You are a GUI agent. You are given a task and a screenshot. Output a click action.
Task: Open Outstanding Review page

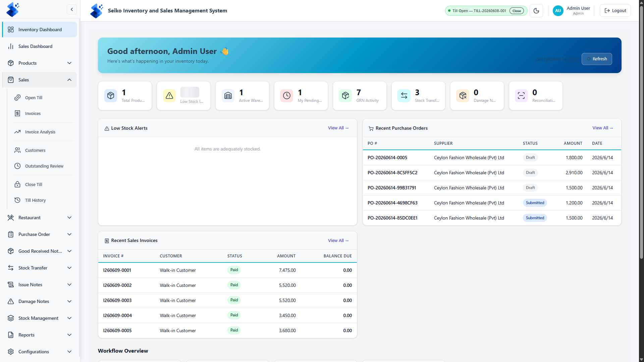tap(43, 166)
